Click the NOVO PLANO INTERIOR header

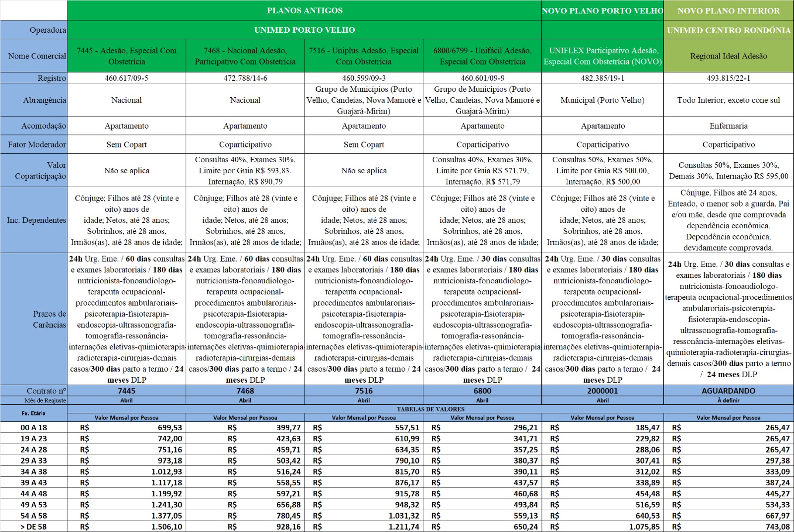728,10
